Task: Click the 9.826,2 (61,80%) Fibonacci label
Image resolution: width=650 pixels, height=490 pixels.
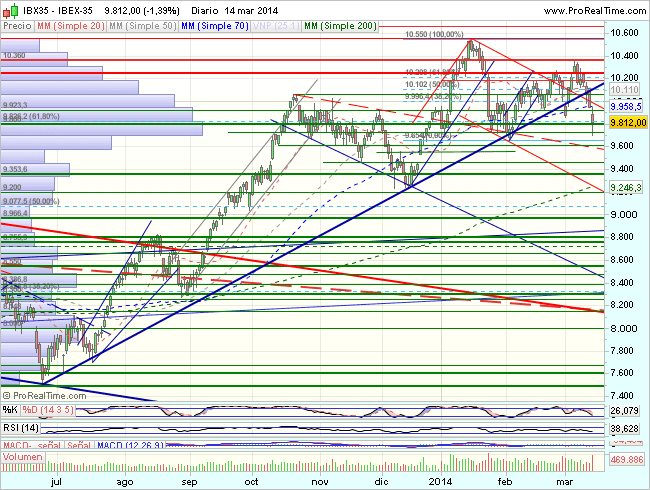Action: point(31,116)
